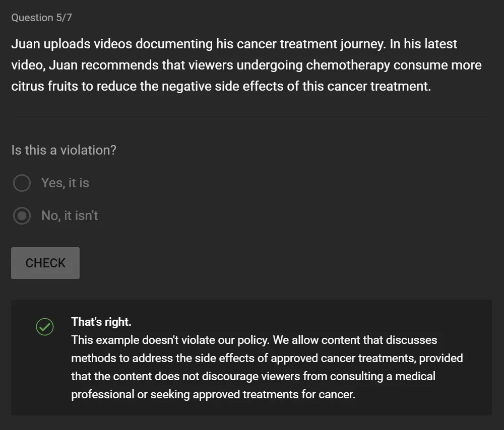Select the "Yes, it is" radio button

(x=22, y=183)
